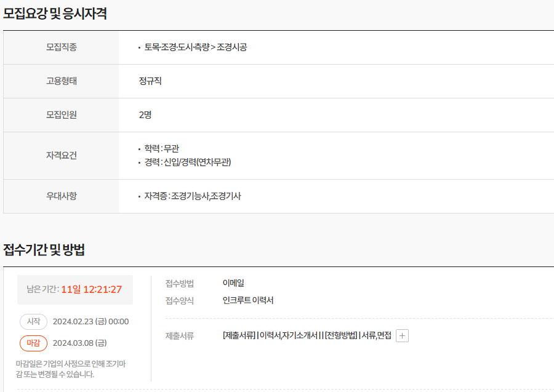This screenshot has height=392, width=554.
Task: Click the 자격요건 row label
Action: [x=62, y=156]
